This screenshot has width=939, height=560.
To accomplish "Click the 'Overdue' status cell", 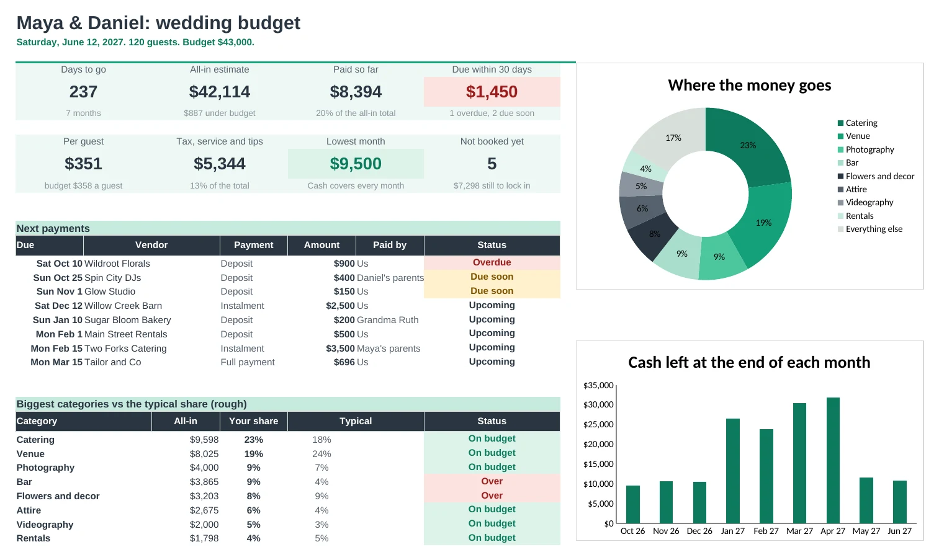I will [x=492, y=262].
